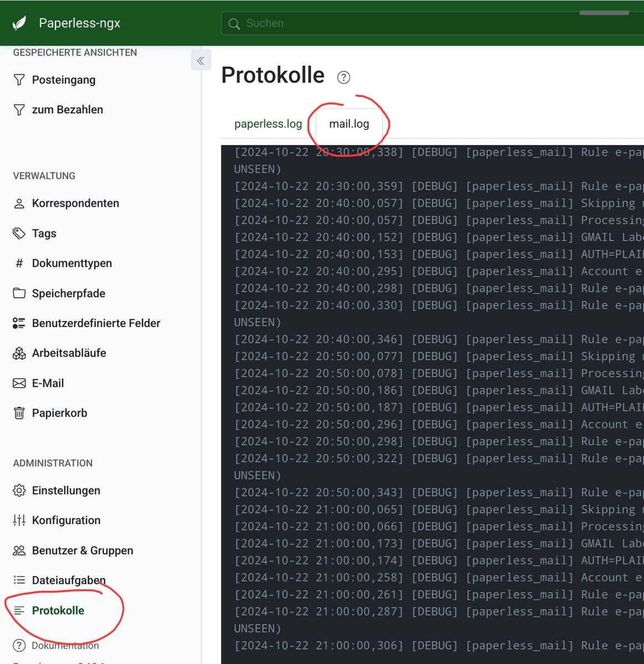
Task: Click the filter icon beside Posteingang
Action: (19, 80)
